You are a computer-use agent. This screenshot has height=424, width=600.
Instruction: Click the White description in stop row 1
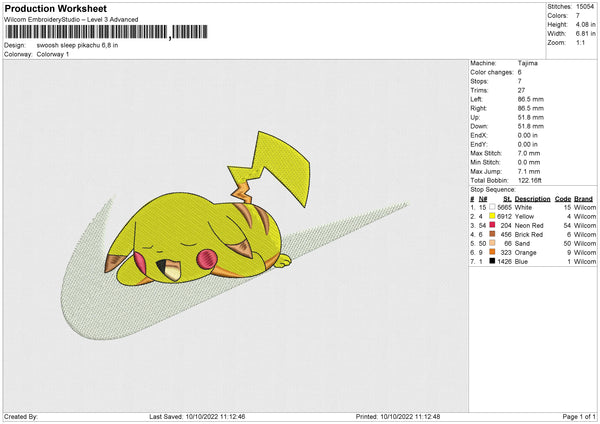523,207
